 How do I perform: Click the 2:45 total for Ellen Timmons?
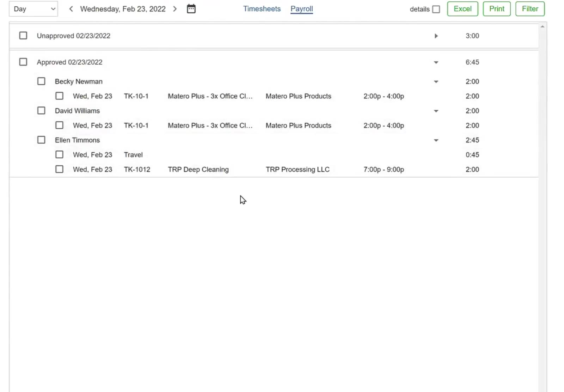pyautogui.click(x=472, y=140)
